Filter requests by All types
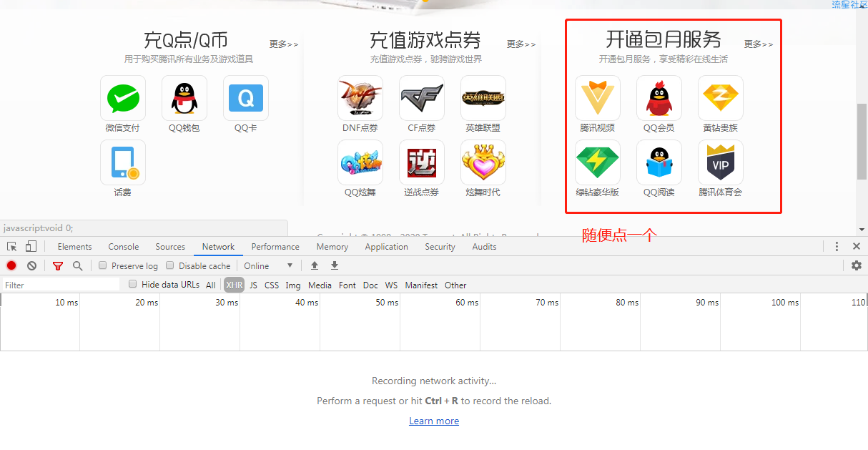This screenshot has height=450, width=868. coord(211,285)
